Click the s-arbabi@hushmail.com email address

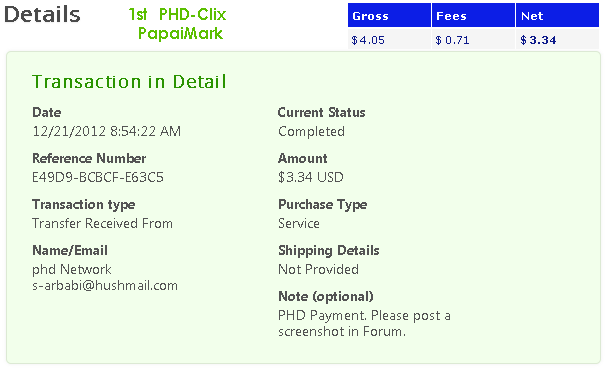(x=105, y=286)
